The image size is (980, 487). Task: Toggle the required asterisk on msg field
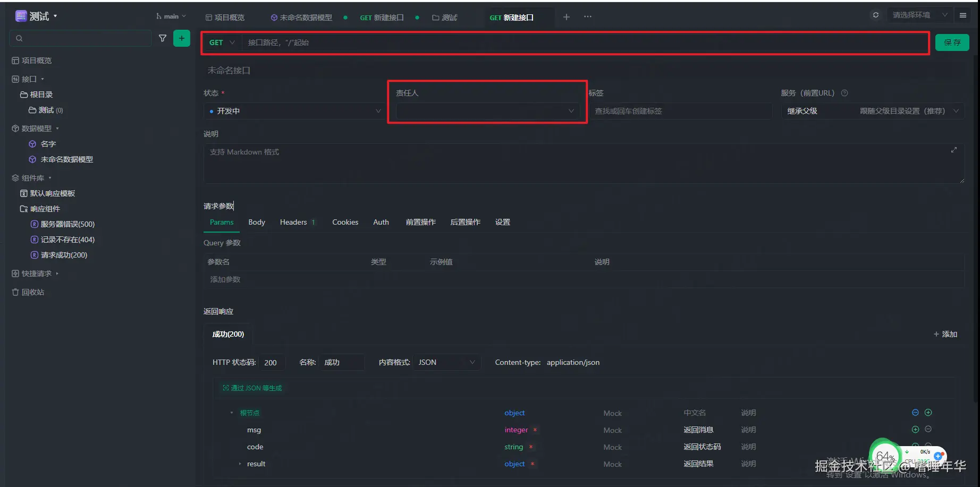coord(535,430)
